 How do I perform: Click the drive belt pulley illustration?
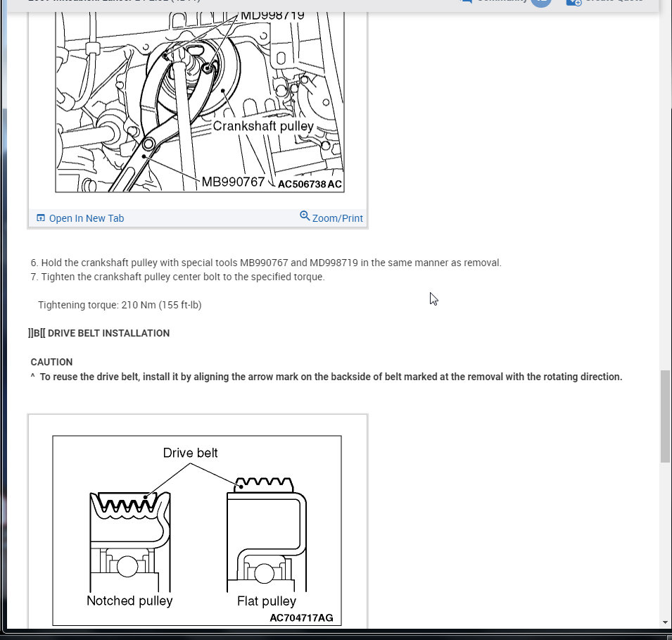[x=197, y=531]
